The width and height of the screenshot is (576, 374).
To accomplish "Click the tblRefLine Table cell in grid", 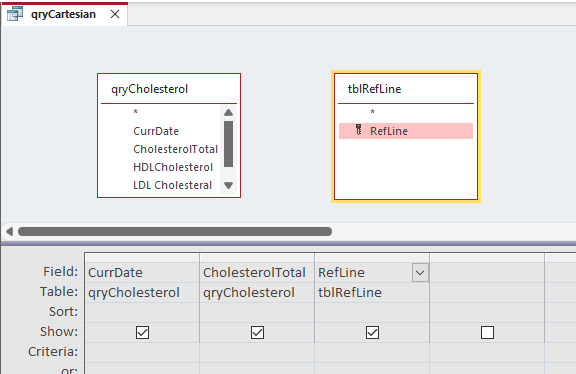I will (x=372, y=292).
